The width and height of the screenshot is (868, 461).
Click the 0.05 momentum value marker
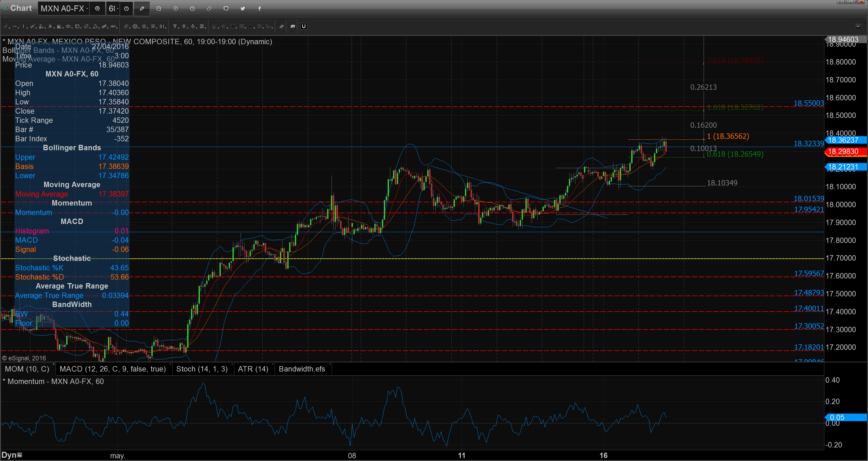coord(846,418)
